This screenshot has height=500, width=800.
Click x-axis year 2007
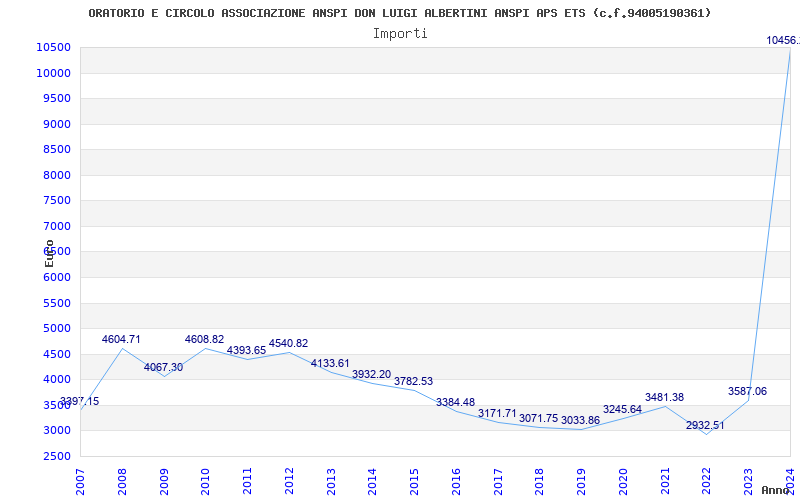(x=80, y=481)
